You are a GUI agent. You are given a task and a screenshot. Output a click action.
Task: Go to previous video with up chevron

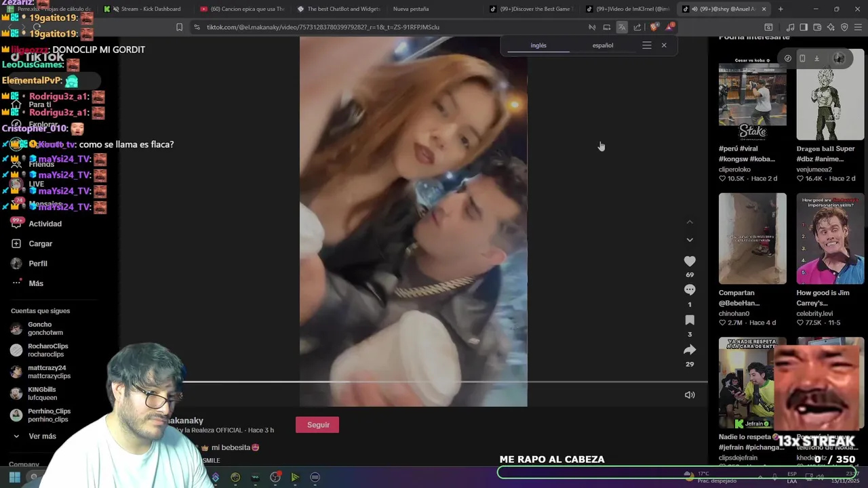(690, 222)
